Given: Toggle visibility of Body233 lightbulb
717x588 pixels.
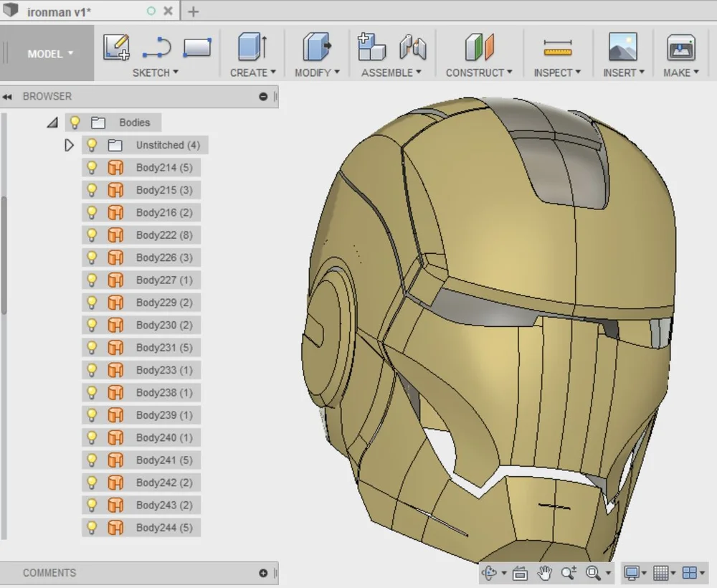Looking at the screenshot, I should (92, 370).
